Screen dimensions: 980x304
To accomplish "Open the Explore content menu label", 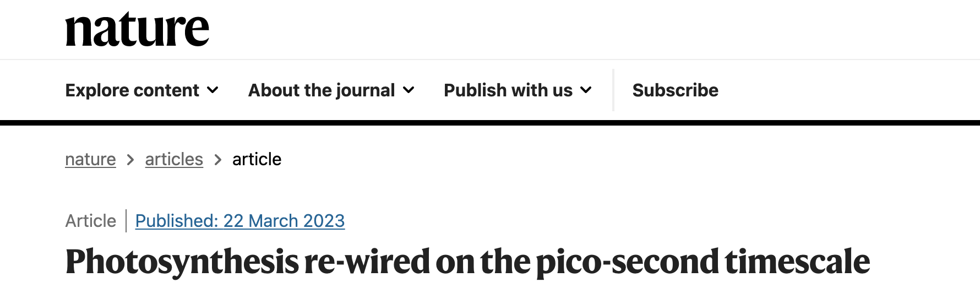I will coord(132,90).
